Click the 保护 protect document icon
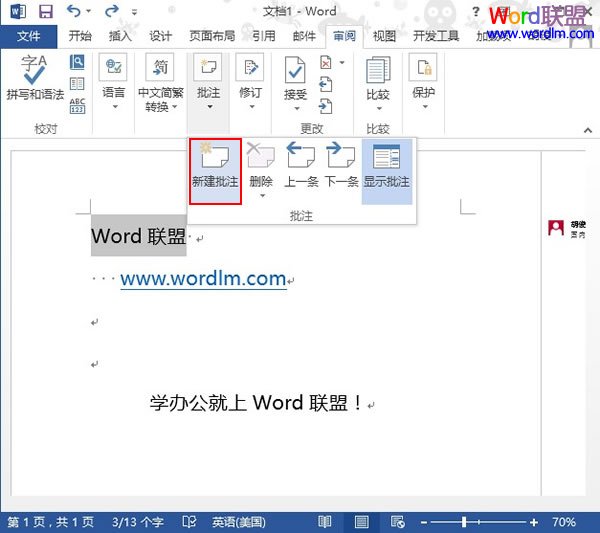The height and width of the screenshot is (533, 600). pyautogui.click(x=423, y=67)
